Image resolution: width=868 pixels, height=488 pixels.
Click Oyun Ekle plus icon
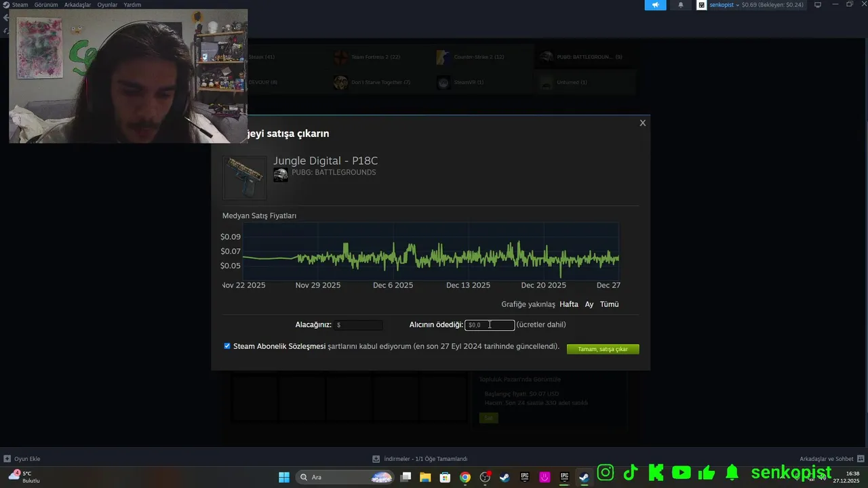[7, 459]
